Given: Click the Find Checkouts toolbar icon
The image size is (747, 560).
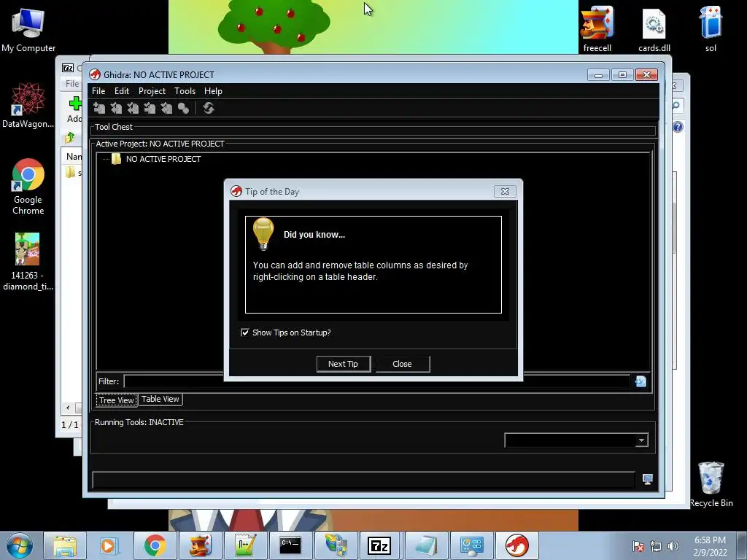Looking at the screenshot, I should pyautogui.click(x=183, y=108).
